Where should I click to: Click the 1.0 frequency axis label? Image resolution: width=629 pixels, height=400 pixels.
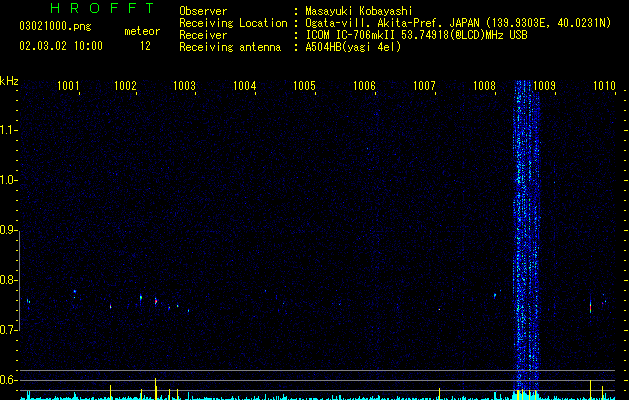click(9, 180)
